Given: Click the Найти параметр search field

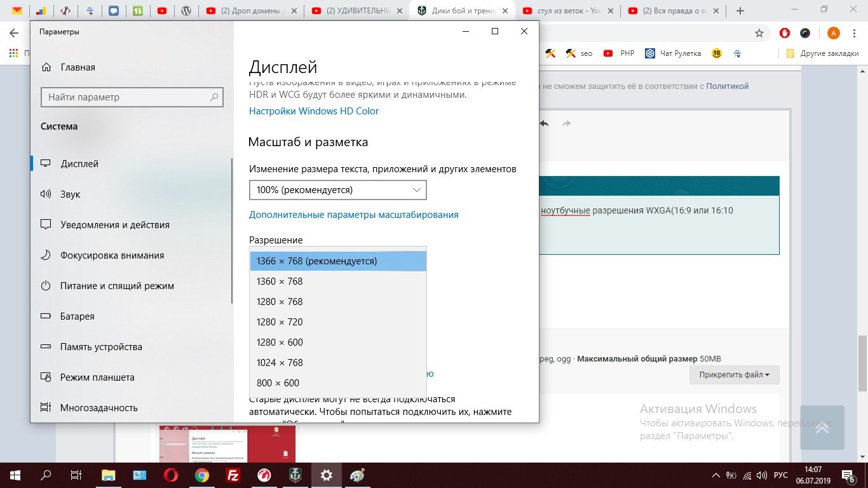Looking at the screenshot, I should [132, 97].
